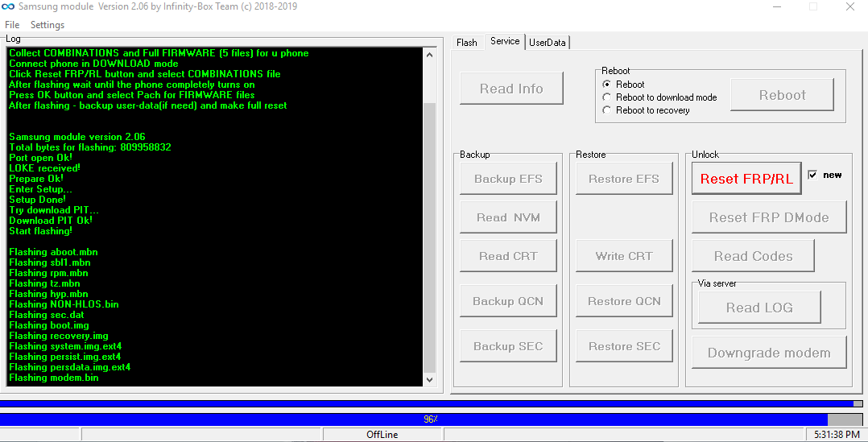
Task: Click log line 'Flashing NON-HLOS.bin'
Action: [64, 305]
